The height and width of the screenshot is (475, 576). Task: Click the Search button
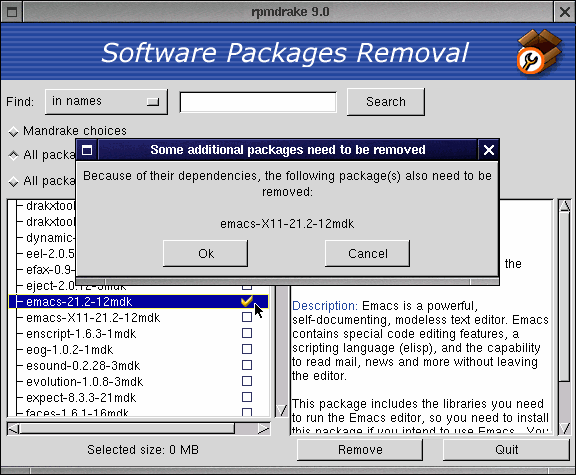pyautogui.click(x=386, y=101)
